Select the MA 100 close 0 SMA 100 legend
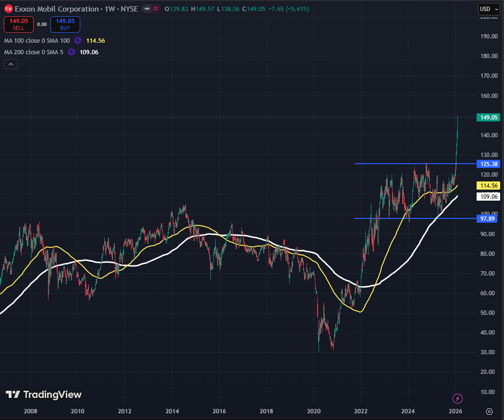Viewport: 504px width, 420px height. pyautogui.click(x=37, y=40)
